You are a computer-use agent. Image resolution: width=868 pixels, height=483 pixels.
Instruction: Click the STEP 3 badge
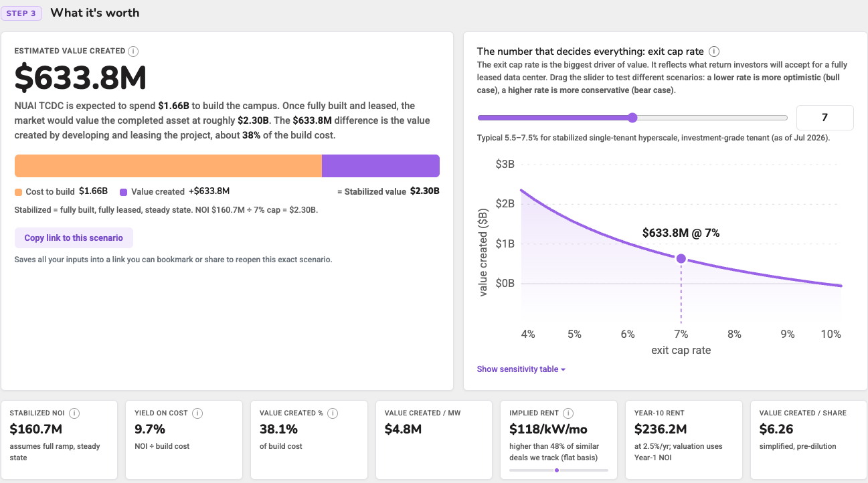coord(21,13)
